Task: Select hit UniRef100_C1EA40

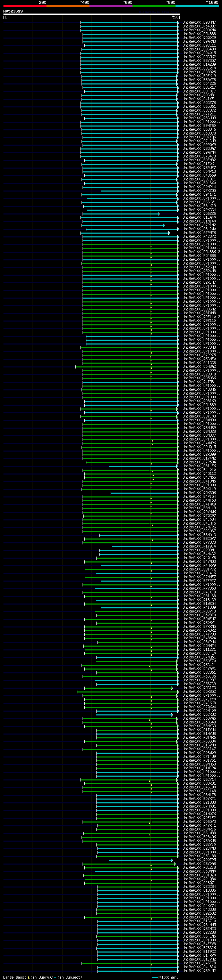Action: point(199,217)
